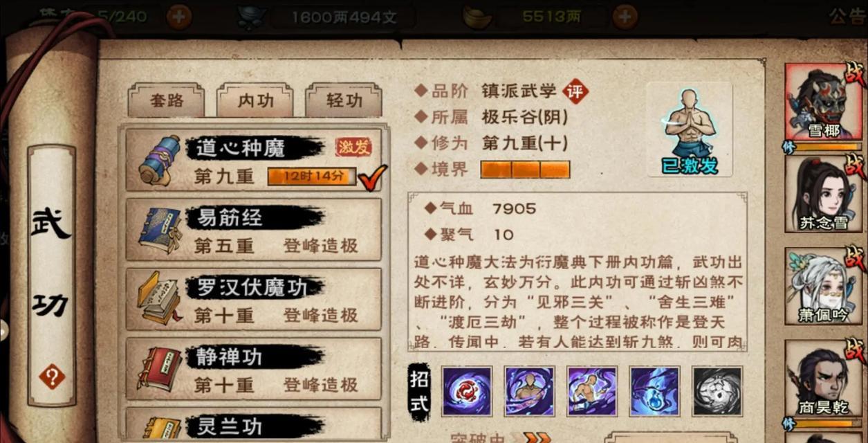
Task: Select the 罗汉伏魔功 skill entry
Action: coord(253,299)
